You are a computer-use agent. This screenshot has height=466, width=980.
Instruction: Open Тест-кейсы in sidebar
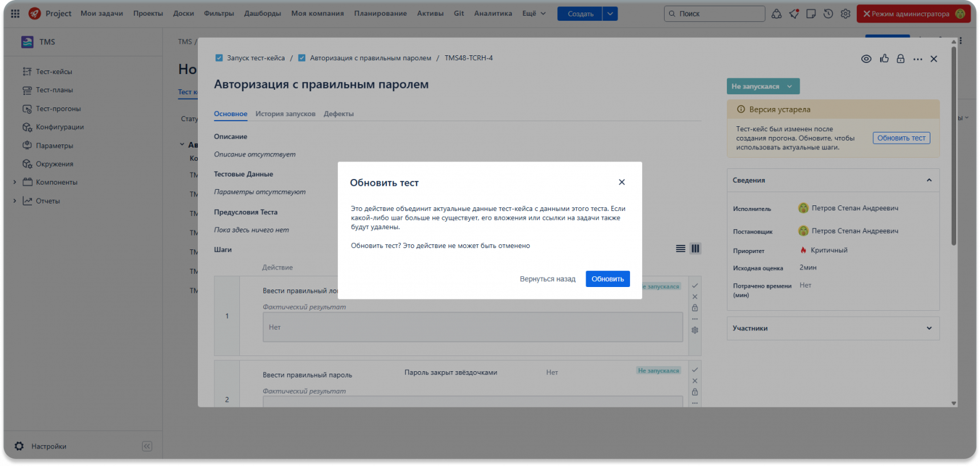click(53, 72)
